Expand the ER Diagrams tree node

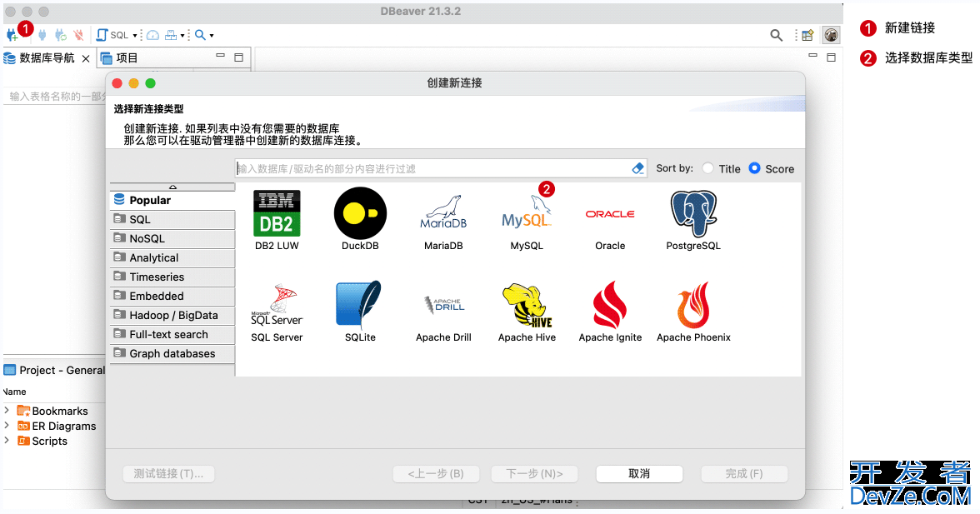coord(7,426)
